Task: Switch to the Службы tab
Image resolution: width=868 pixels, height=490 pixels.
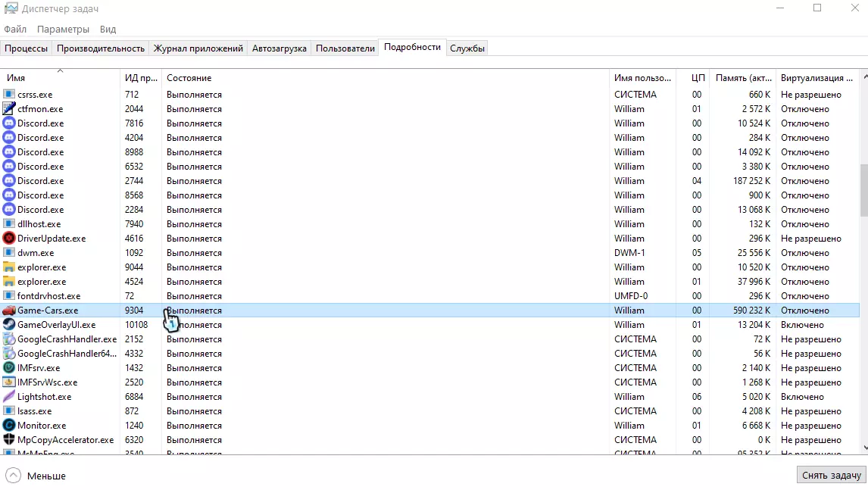Action: pyautogui.click(x=467, y=48)
